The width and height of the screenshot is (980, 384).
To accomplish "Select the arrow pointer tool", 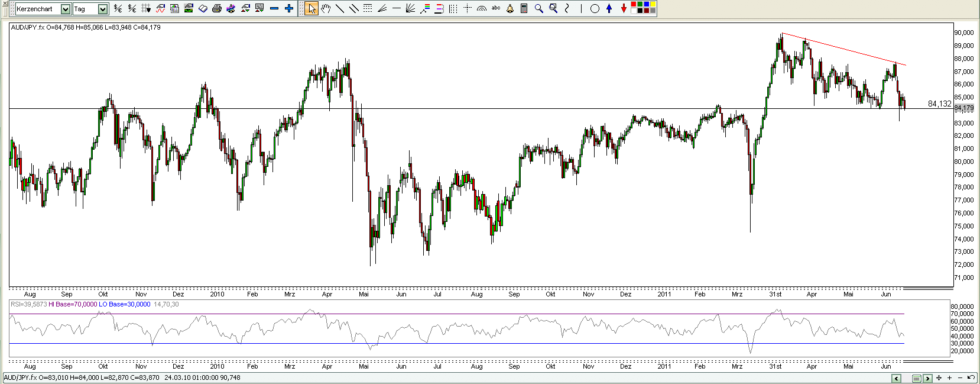I will click(311, 8).
